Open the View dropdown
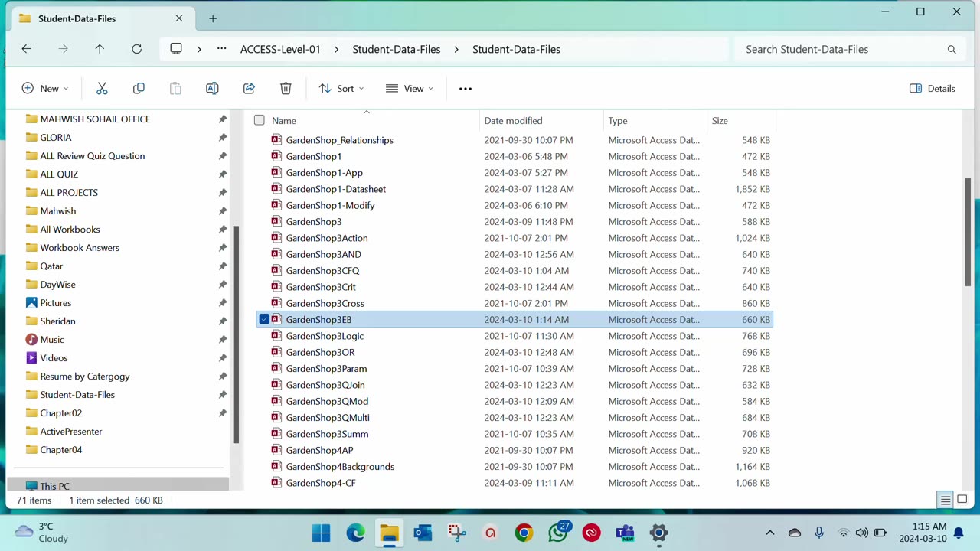The image size is (980, 551). [410, 89]
